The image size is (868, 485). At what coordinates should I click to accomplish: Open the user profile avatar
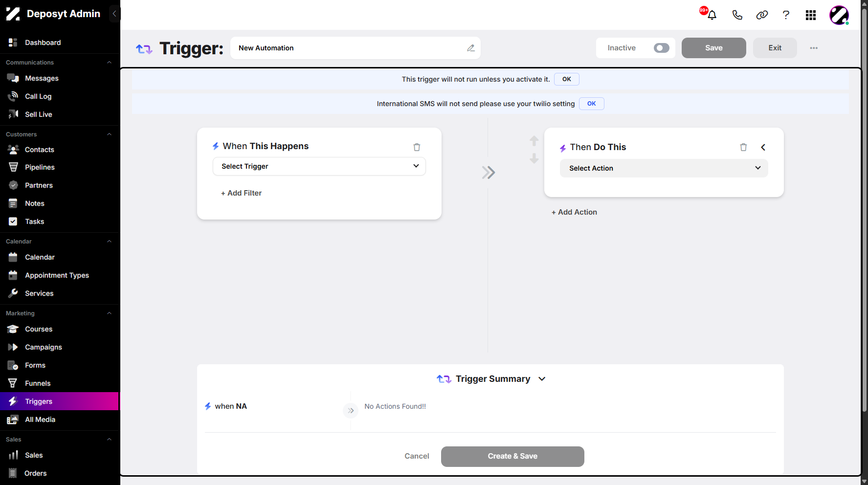(839, 15)
